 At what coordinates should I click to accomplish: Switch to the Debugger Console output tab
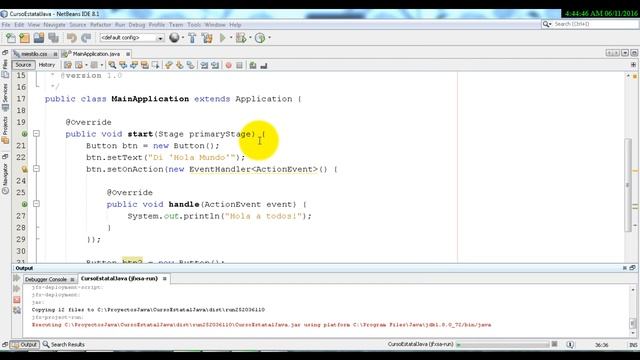pos(49,279)
